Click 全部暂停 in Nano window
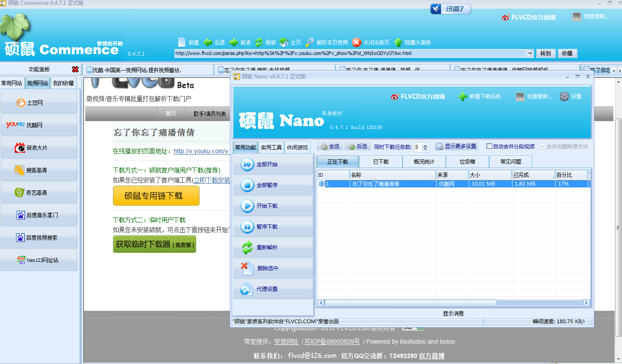This screenshot has height=364, width=622. click(273, 185)
